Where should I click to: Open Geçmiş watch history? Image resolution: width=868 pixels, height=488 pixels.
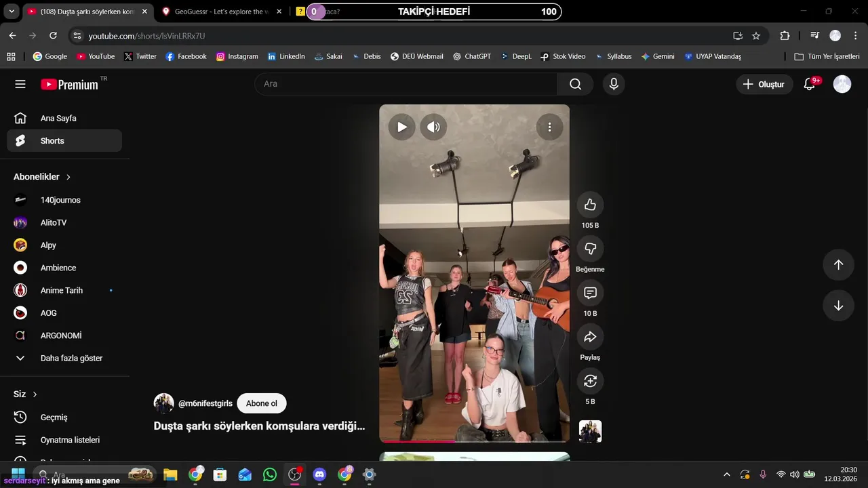(x=64, y=418)
